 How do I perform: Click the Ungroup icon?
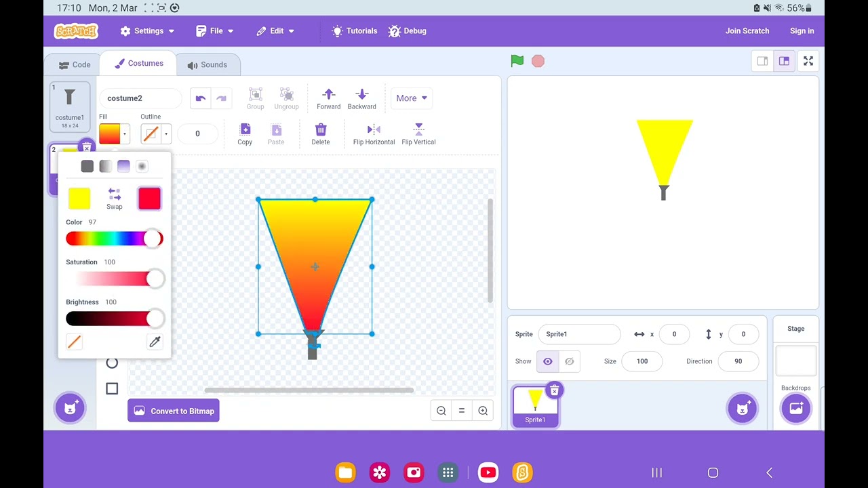click(286, 98)
